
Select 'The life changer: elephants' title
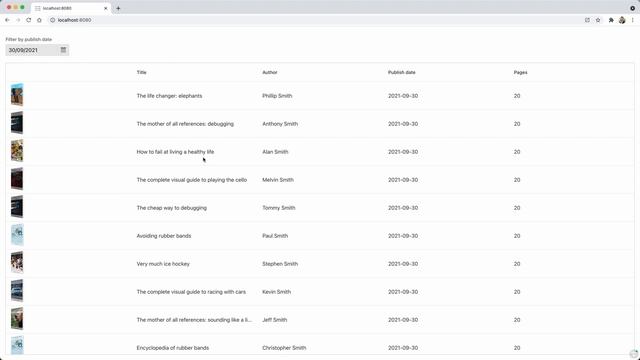169,96
